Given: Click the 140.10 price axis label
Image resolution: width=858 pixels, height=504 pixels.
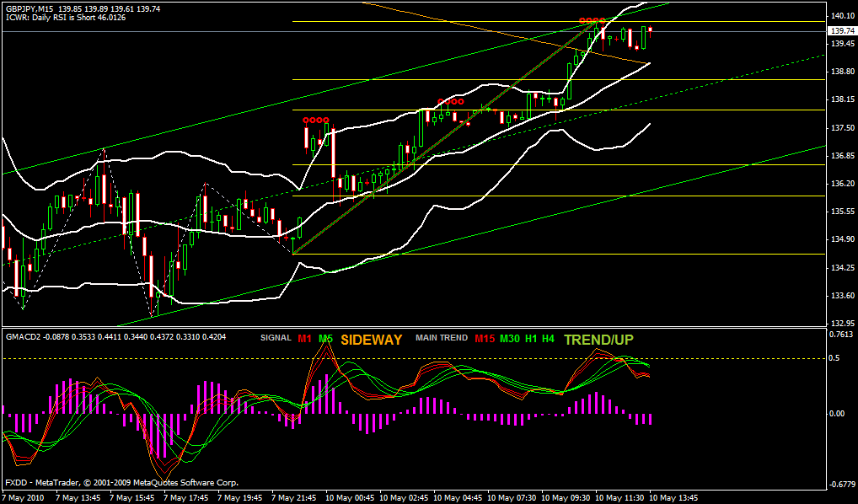Looking at the screenshot, I should pos(842,16).
